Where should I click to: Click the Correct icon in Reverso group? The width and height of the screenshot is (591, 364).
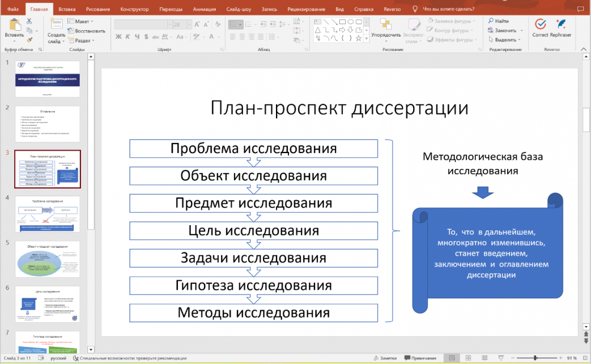540,25
